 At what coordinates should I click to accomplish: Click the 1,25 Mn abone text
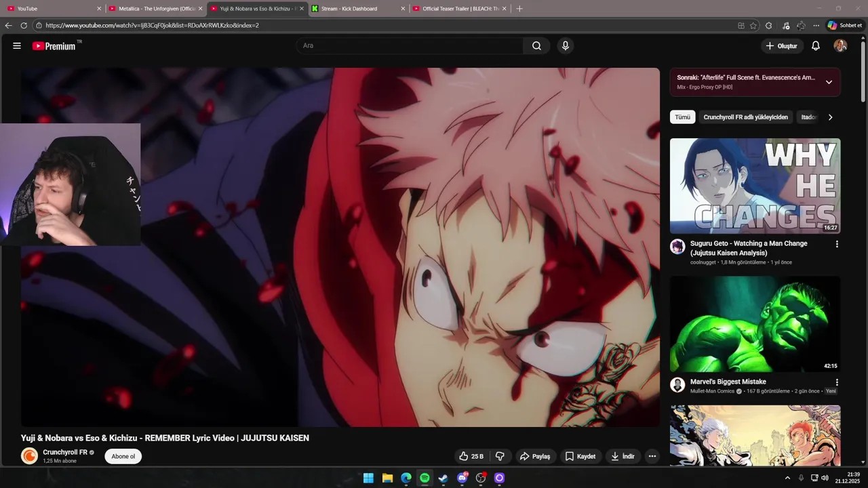(60, 461)
